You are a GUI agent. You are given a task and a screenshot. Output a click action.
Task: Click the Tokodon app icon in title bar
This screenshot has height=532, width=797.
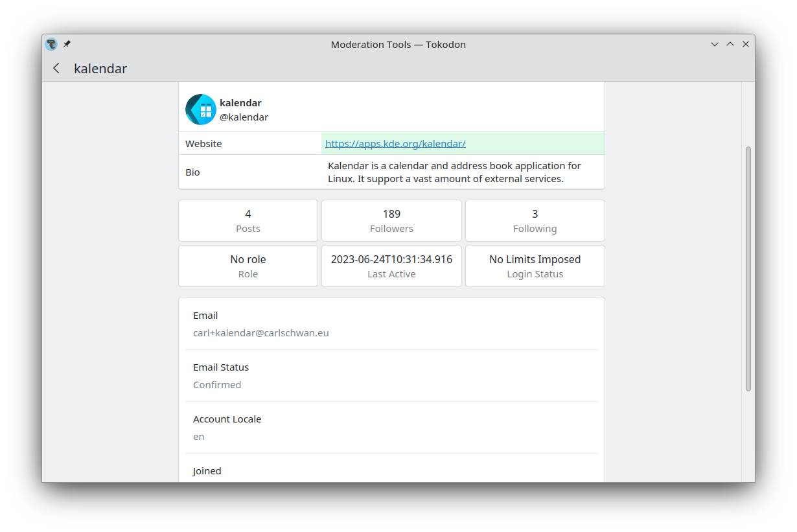tap(51, 44)
